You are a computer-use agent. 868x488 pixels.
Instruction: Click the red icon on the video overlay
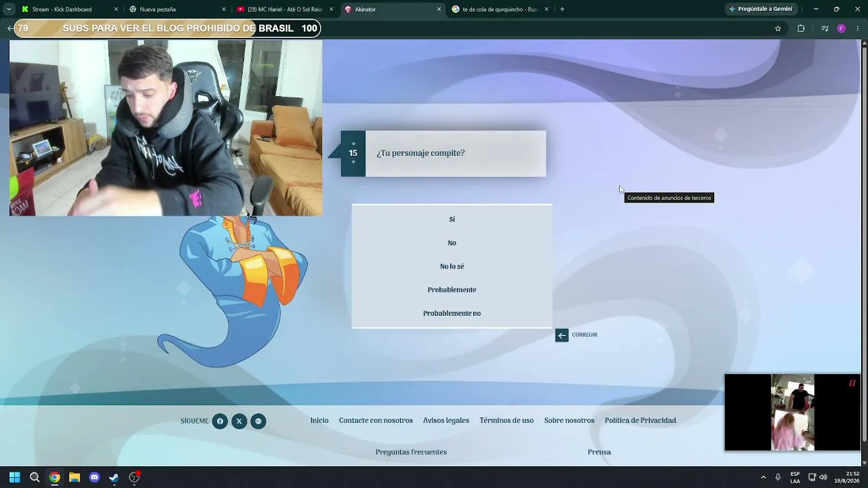click(x=852, y=383)
